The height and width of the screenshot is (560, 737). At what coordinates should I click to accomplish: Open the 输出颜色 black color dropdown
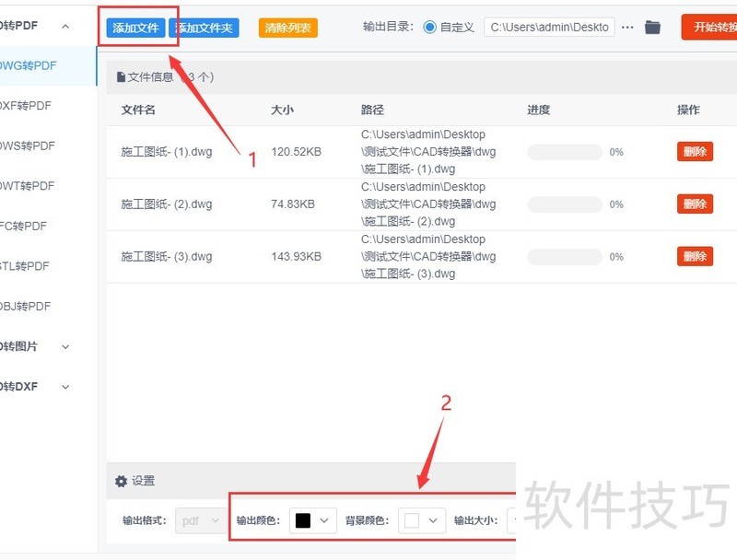tap(313, 520)
